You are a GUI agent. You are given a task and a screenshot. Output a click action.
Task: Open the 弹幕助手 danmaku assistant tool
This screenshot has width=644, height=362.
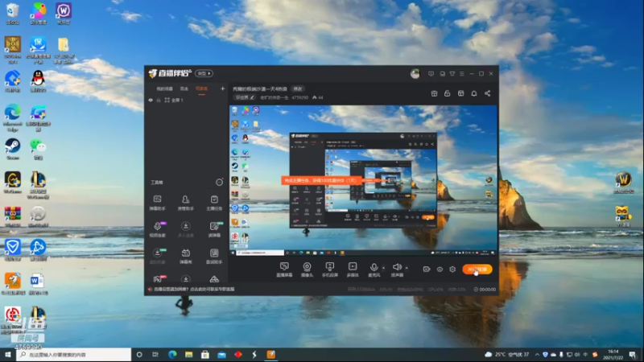[157, 203]
